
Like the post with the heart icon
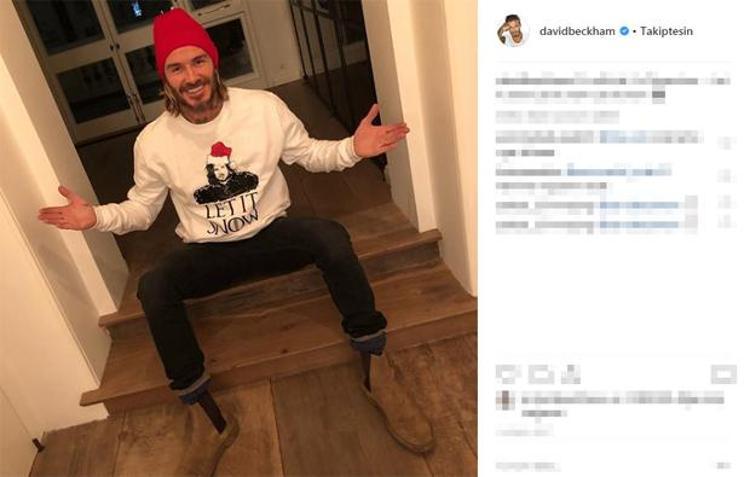[506, 375]
